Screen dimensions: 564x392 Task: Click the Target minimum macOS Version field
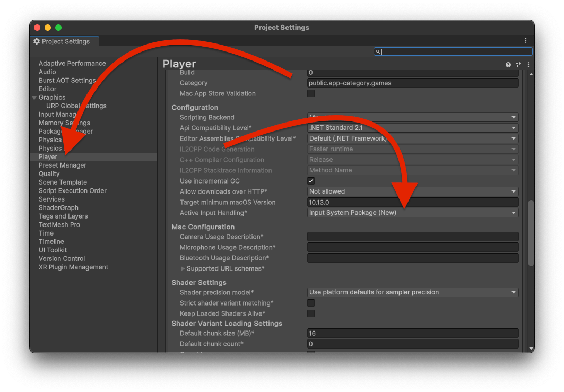coord(412,202)
